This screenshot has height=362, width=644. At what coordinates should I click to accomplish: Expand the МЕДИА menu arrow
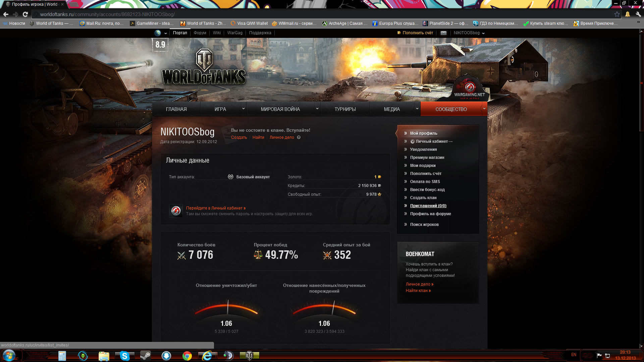[417, 109]
